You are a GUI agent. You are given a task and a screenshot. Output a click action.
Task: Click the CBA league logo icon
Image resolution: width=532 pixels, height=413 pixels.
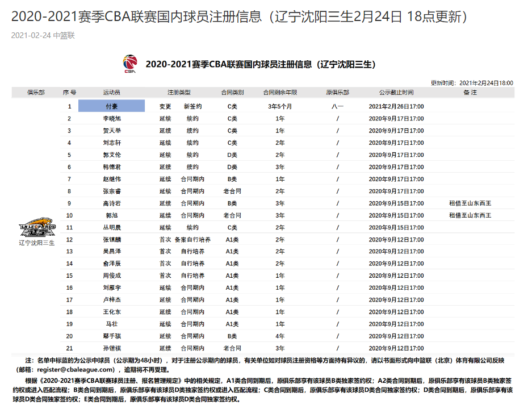(x=130, y=64)
